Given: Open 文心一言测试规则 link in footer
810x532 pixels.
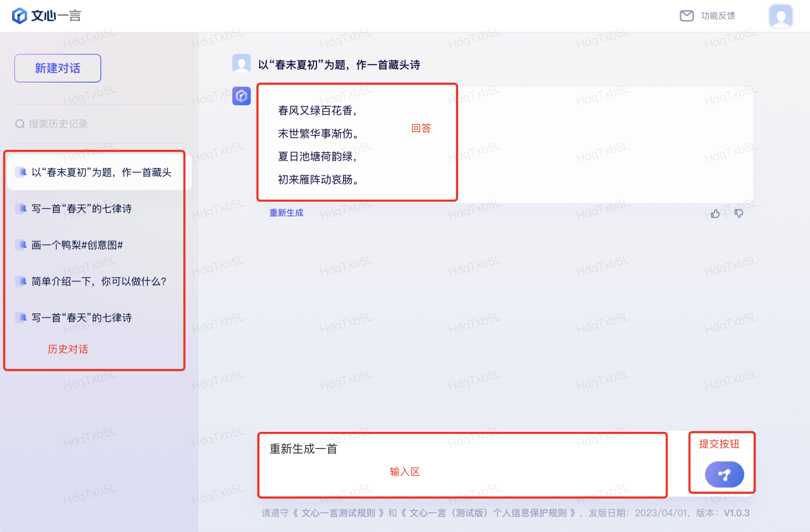Looking at the screenshot, I should click(x=338, y=513).
